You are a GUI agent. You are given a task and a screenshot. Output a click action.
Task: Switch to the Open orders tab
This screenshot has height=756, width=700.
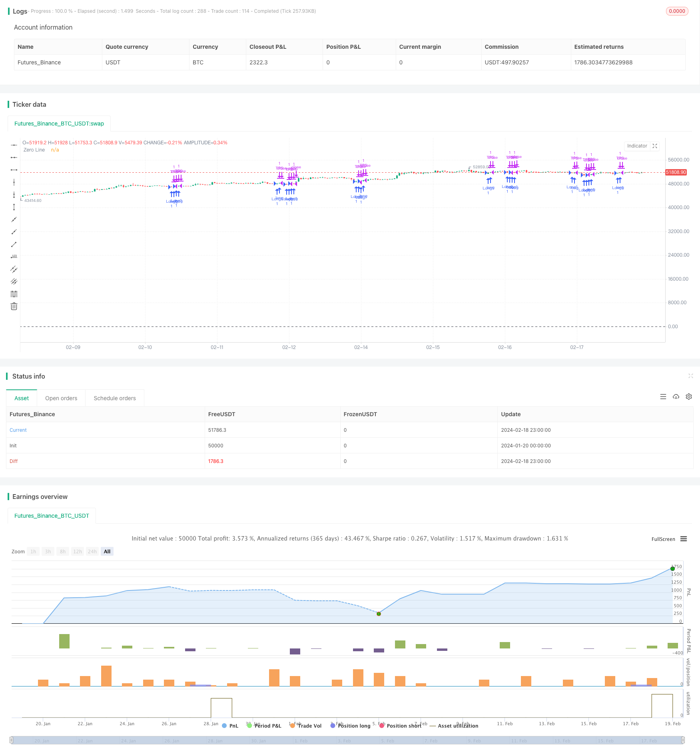[61, 398]
